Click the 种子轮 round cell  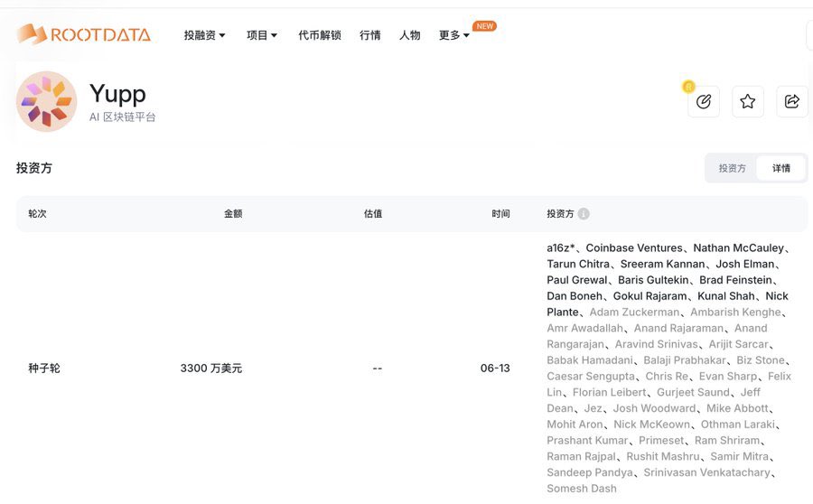pos(44,369)
